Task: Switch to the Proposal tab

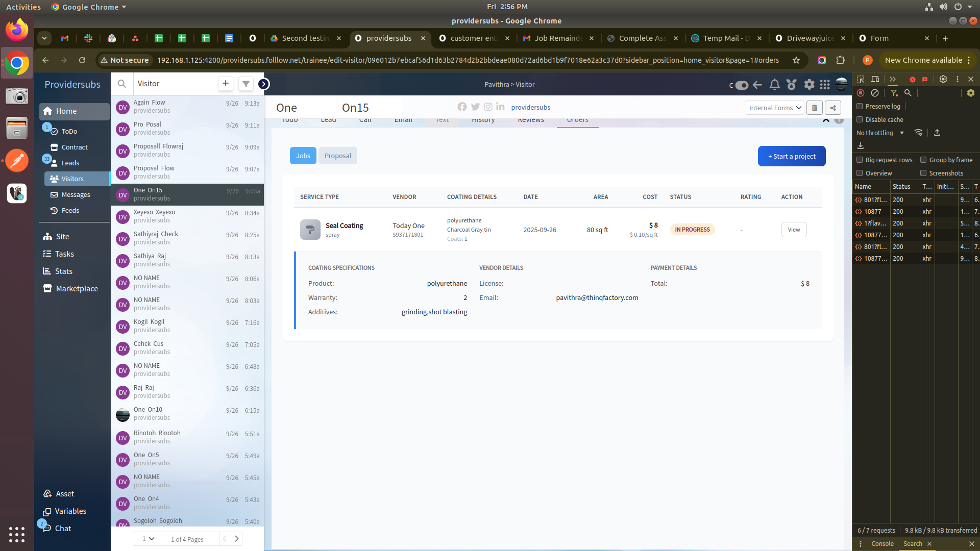Action: (x=337, y=156)
